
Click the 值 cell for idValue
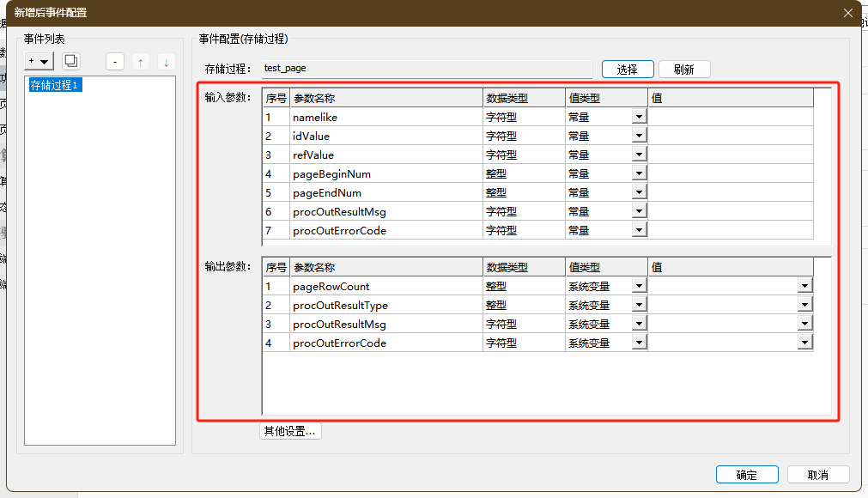pos(730,136)
